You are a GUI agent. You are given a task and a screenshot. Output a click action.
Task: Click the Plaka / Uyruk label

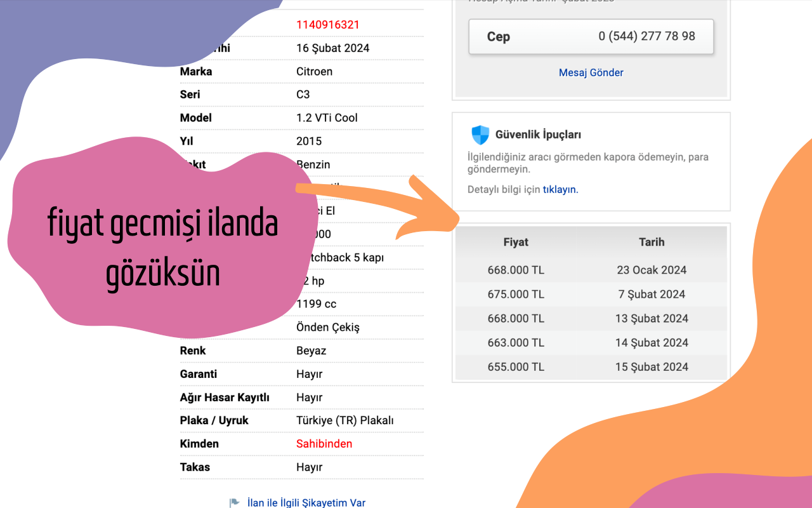coord(214,420)
